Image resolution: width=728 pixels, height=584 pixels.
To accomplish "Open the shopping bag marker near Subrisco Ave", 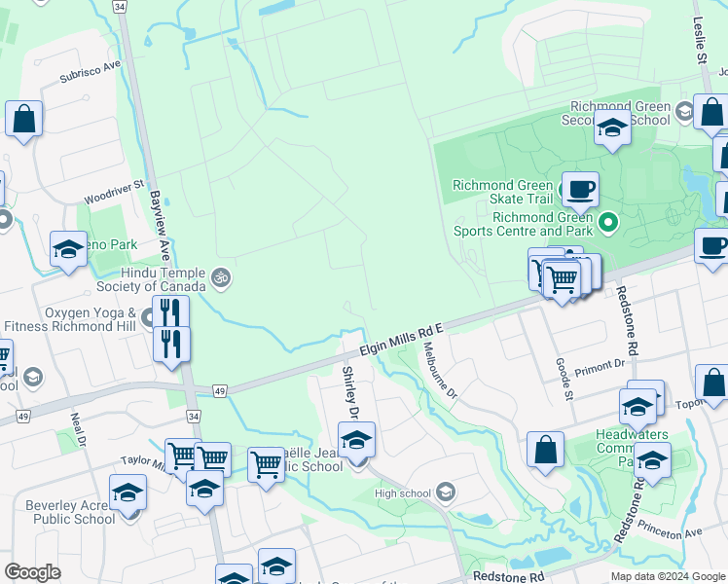I will [23, 120].
